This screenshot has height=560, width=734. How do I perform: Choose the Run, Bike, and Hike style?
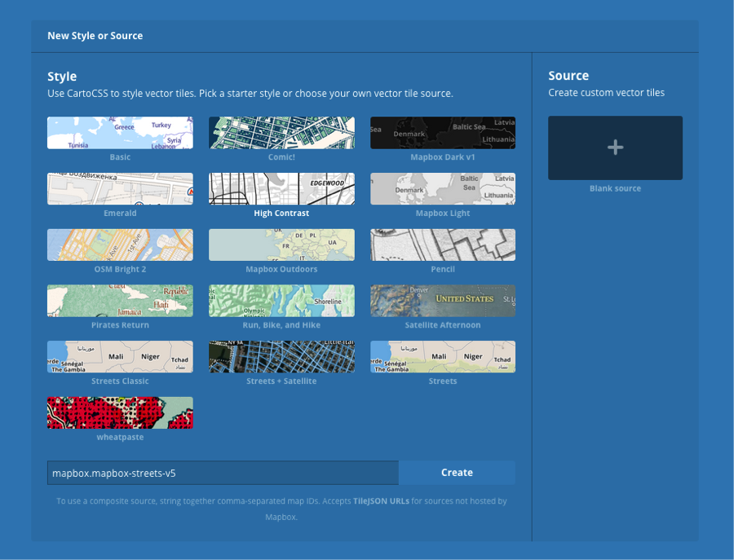coord(281,301)
